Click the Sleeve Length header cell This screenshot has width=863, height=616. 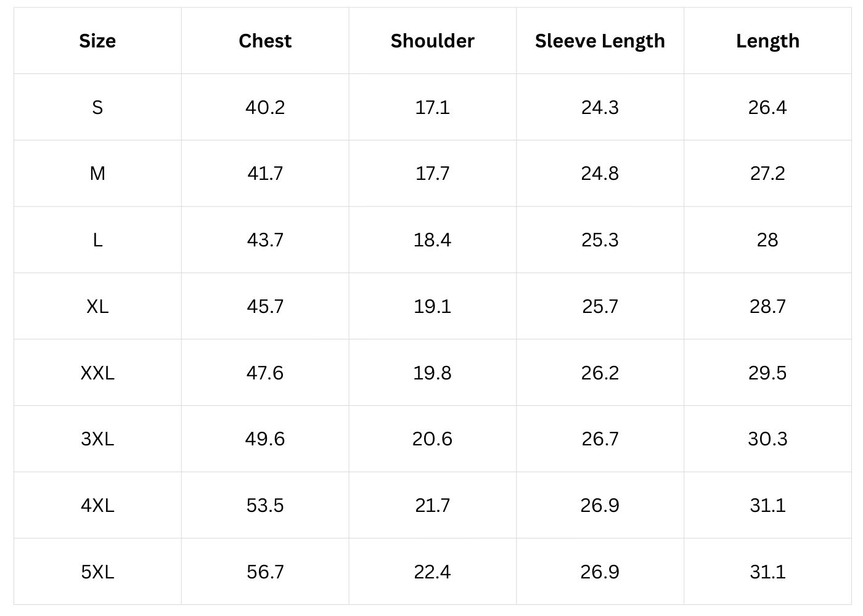[600, 41]
